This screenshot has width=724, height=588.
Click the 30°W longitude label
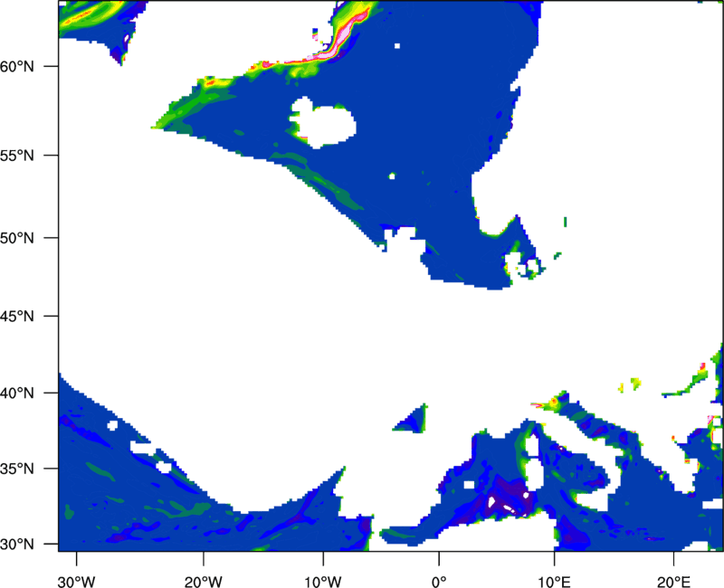[77, 582]
